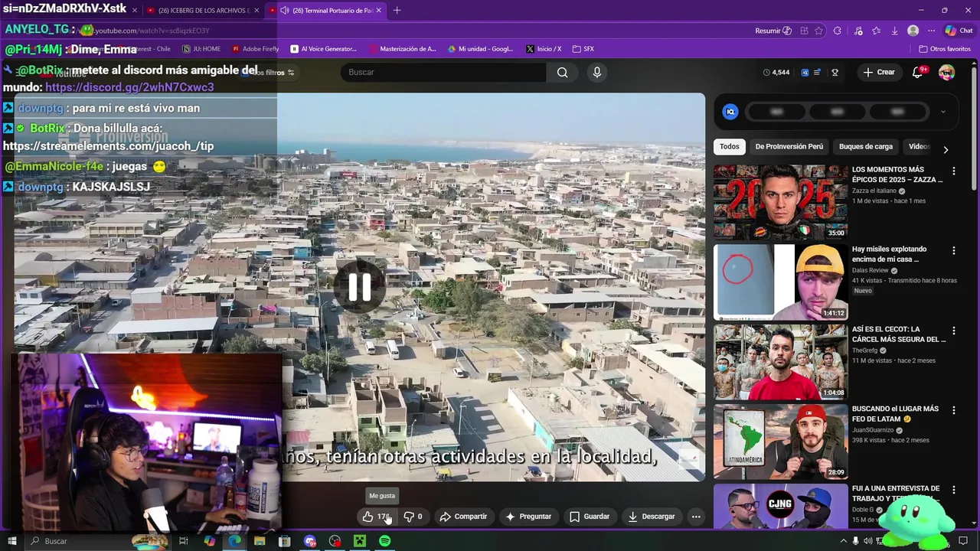Select the De ProInversión Perú chip
The image size is (980, 551).
coord(789,146)
